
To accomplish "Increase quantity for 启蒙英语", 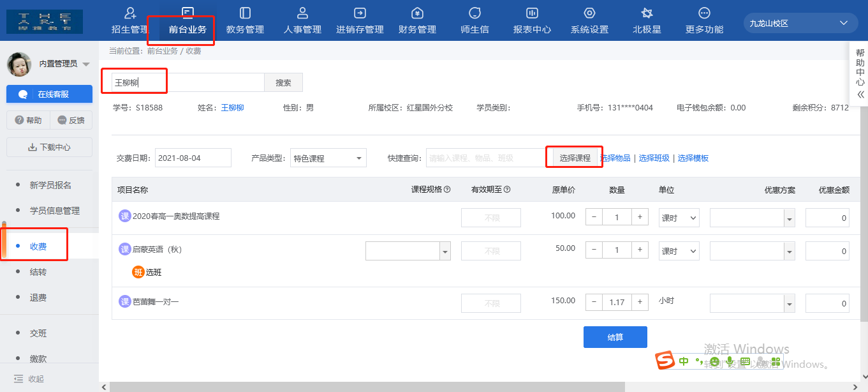I will (x=640, y=250).
